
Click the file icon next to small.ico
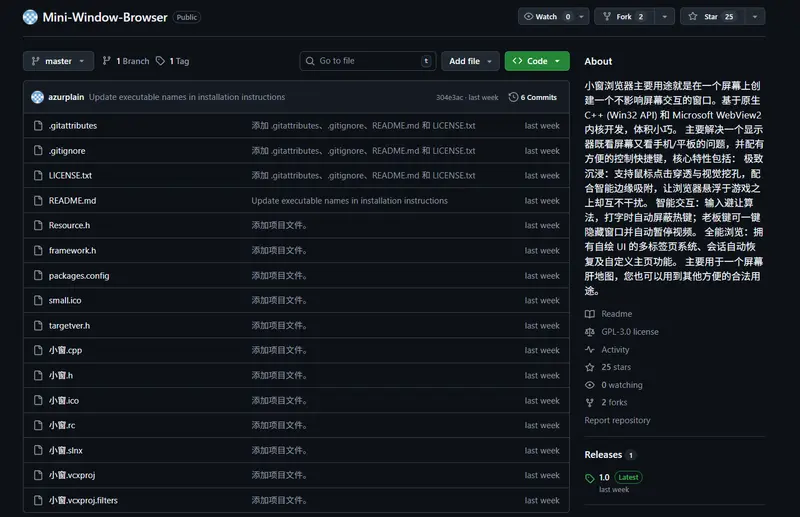[x=38, y=301]
